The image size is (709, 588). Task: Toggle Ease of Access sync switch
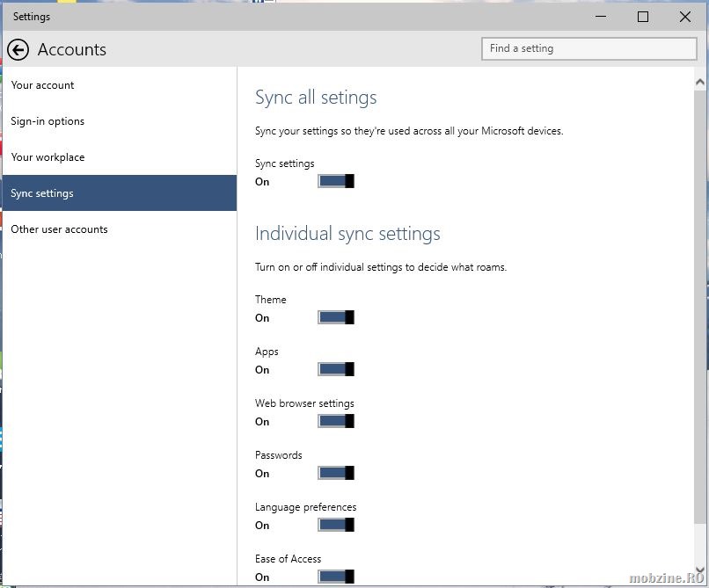pos(336,577)
